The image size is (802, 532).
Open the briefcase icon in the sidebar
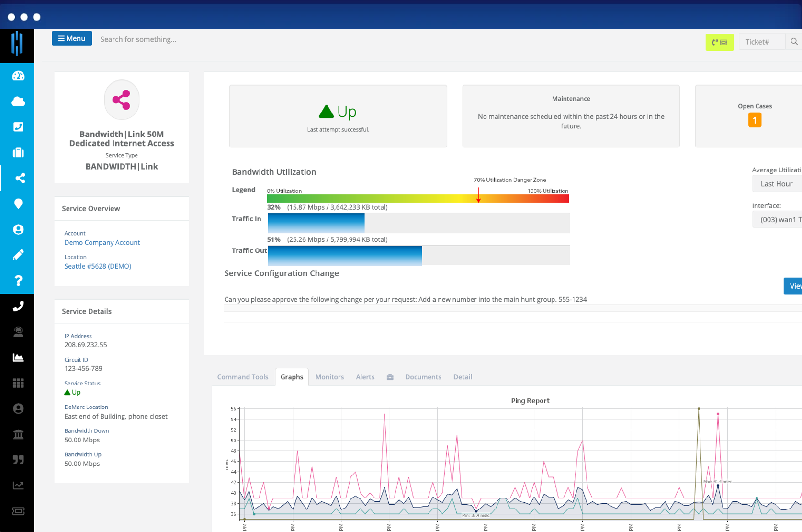pyautogui.click(x=18, y=152)
